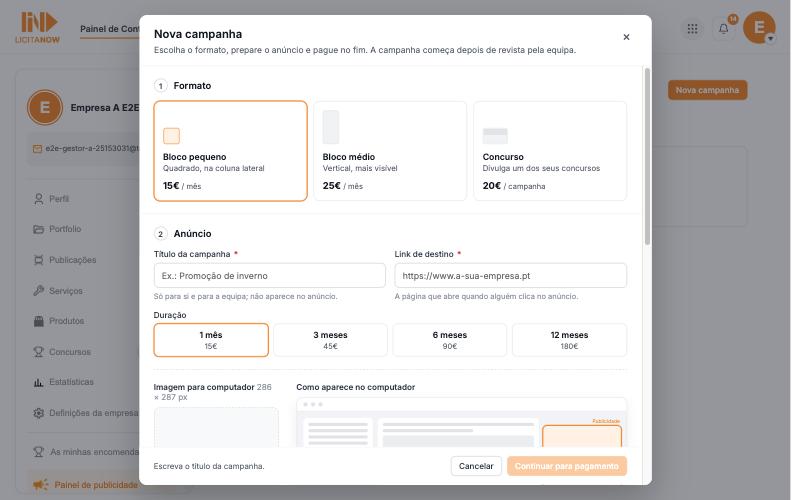800x500 pixels.
Task: Click the Bloco pequeno square icon
Action: (x=171, y=136)
